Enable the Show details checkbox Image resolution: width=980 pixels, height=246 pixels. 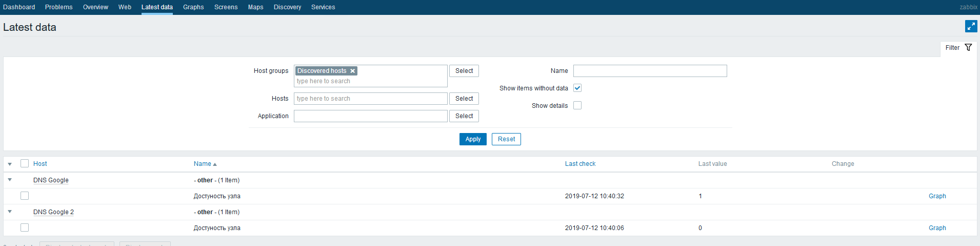[577, 105]
